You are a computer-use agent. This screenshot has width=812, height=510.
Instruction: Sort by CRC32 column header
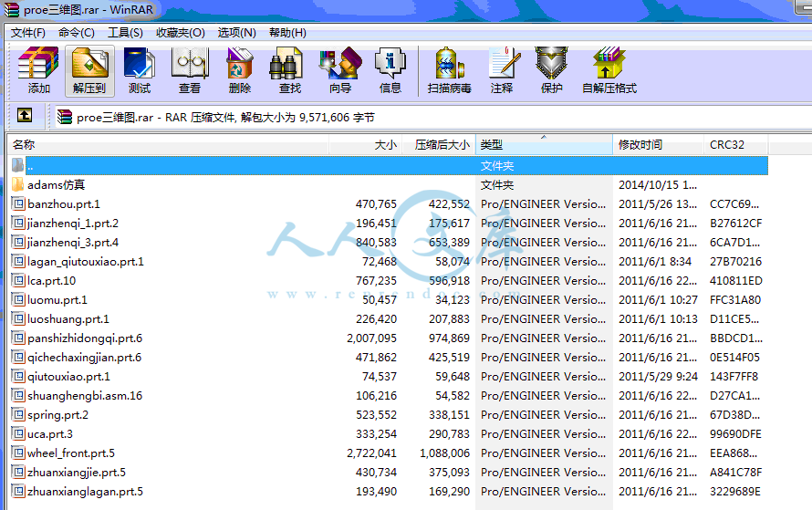pos(735,144)
